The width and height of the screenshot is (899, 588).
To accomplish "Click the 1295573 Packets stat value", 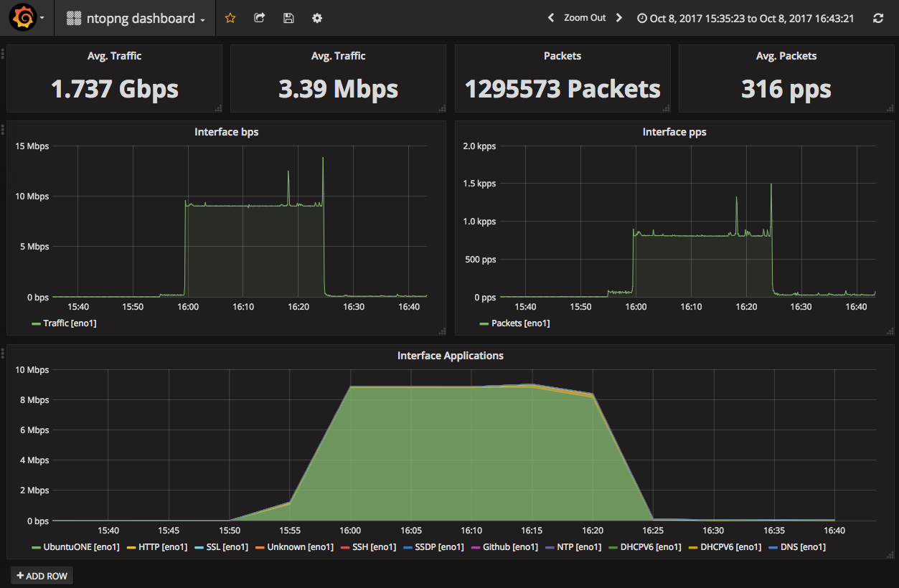I will 563,89.
